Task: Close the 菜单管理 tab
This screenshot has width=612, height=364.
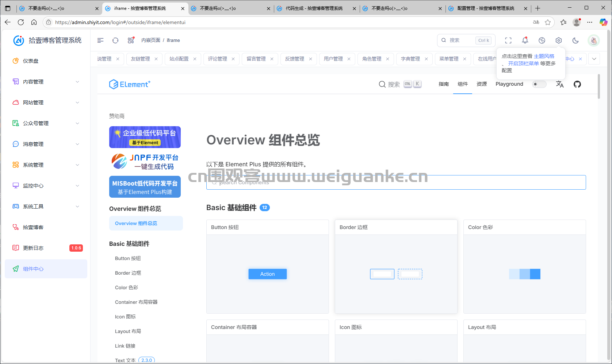Action: (x=464, y=59)
